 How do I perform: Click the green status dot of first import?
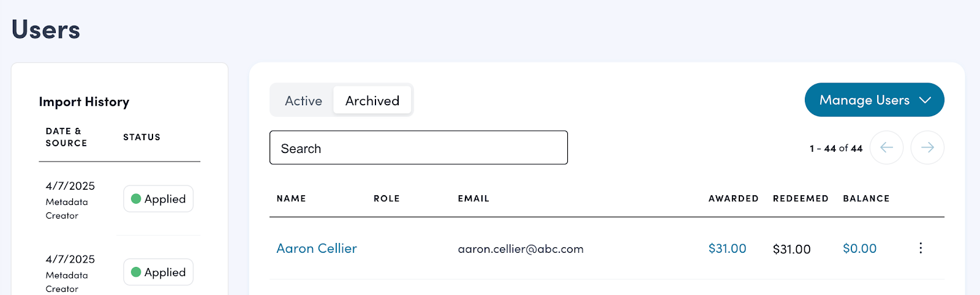point(137,199)
